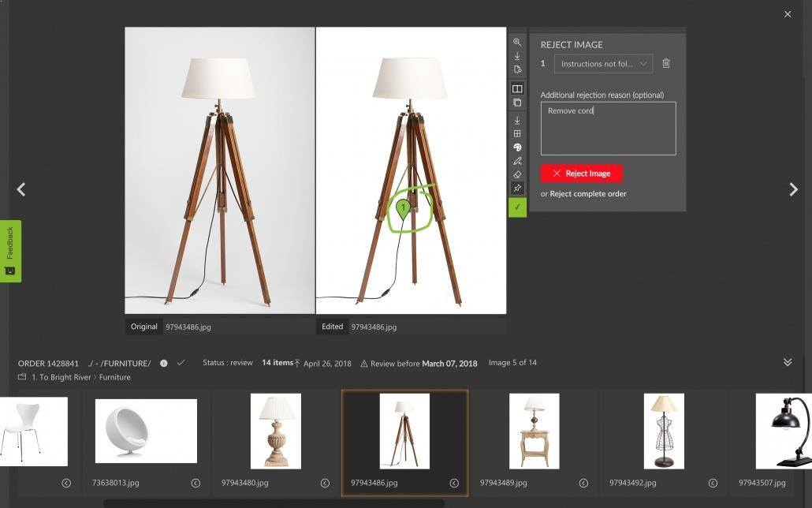The height and width of the screenshot is (508, 812).
Task: Click '1. To Bright River' breadcrumb
Action: coord(61,377)
